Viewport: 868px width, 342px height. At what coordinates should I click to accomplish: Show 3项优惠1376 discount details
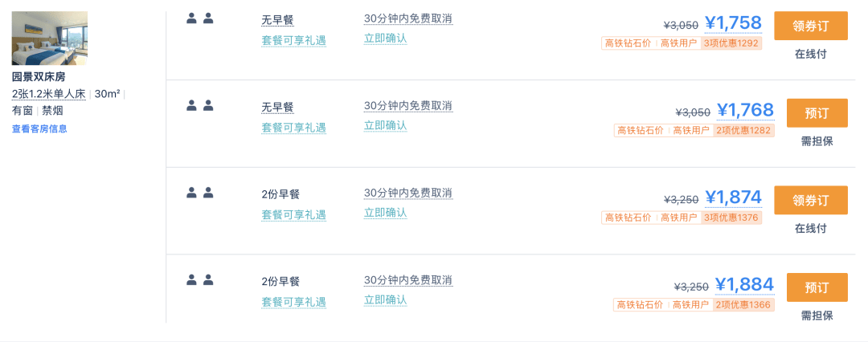click(731, 218)
